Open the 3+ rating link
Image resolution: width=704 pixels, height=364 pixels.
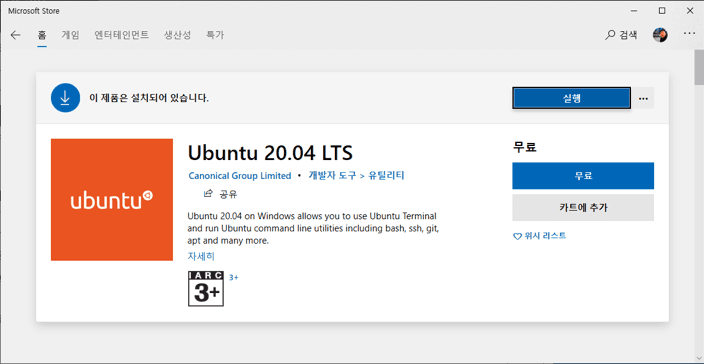(x=234, y=277)
